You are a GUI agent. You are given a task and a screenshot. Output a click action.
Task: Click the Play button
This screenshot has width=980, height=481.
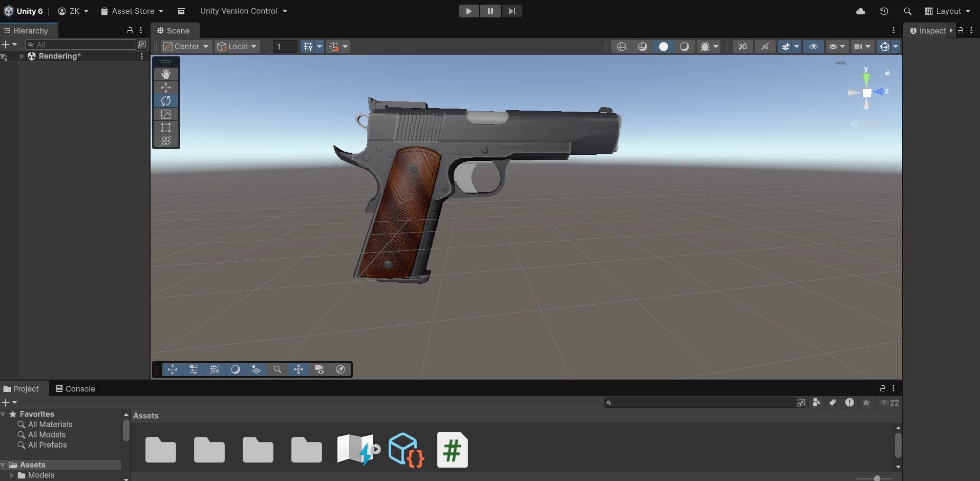coord(468,11)
